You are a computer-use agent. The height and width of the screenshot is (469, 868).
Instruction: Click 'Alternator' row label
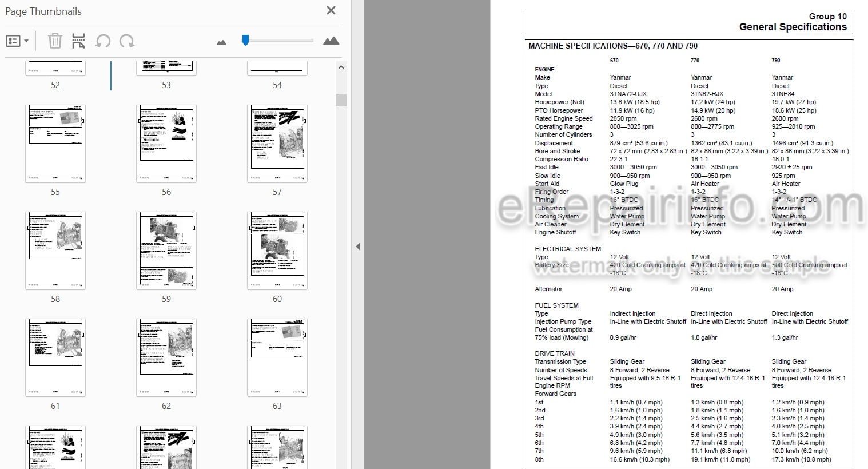(548, 289)
